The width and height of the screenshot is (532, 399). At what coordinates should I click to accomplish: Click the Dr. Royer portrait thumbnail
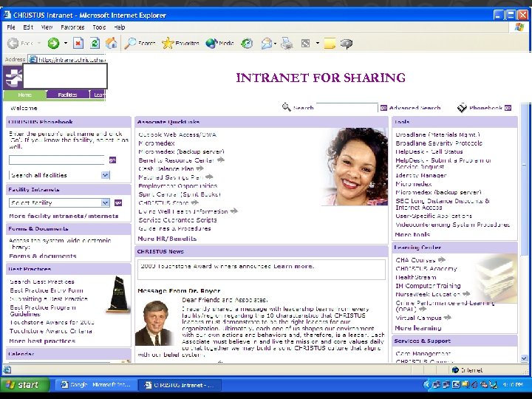tap(153, 323)
